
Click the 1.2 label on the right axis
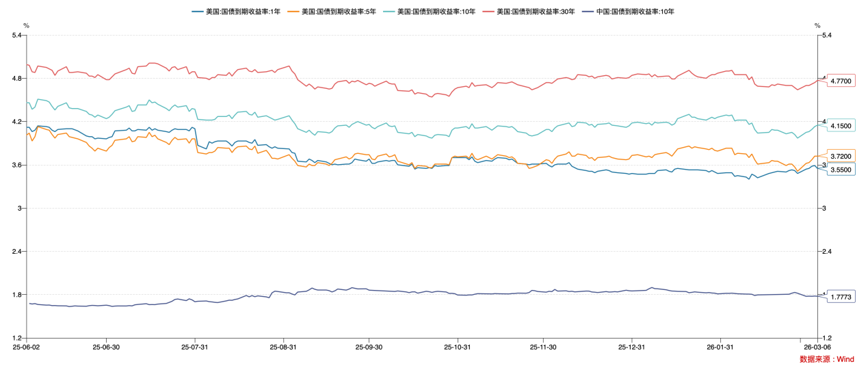click(x=826, y=338)
